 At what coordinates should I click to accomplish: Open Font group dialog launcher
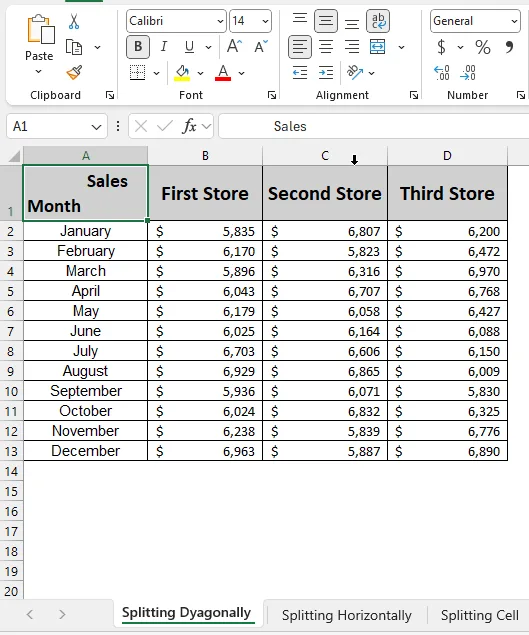tap(272, 95)
